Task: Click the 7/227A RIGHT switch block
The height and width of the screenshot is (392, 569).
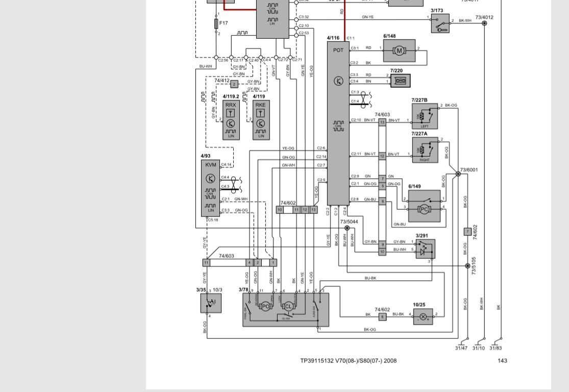Action: click(425, 151)
